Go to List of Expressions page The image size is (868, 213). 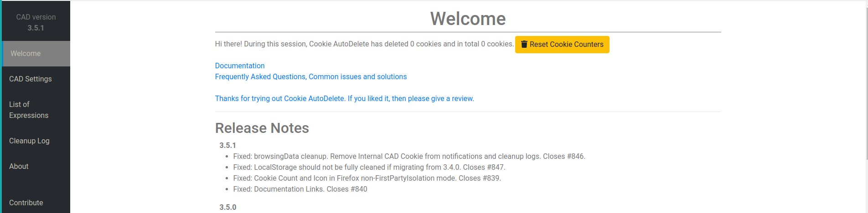pyautogui.click(x=29, y=110)
